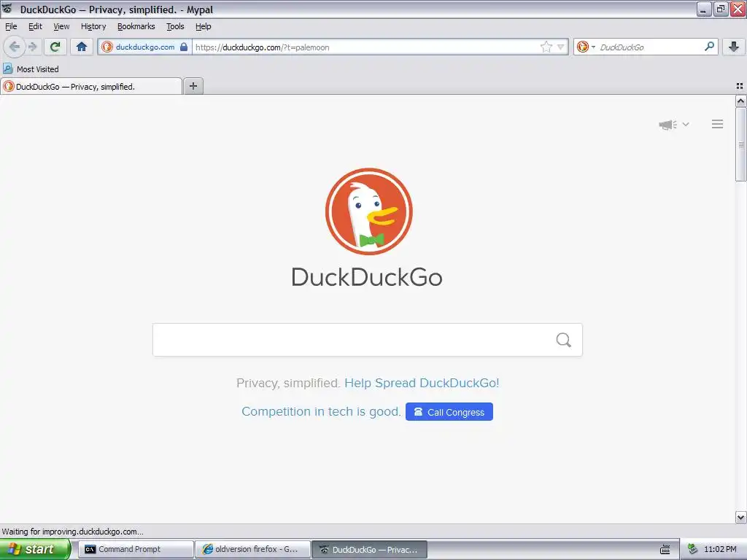The height and width of the screenshot is (560, 747).
Task: Click the keyboard icon in the taskbar
Action: pos(665,550)
